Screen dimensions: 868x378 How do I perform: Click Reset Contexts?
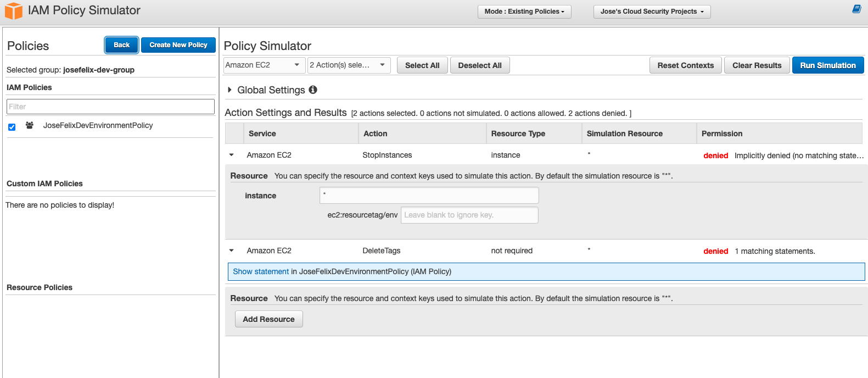686,65
